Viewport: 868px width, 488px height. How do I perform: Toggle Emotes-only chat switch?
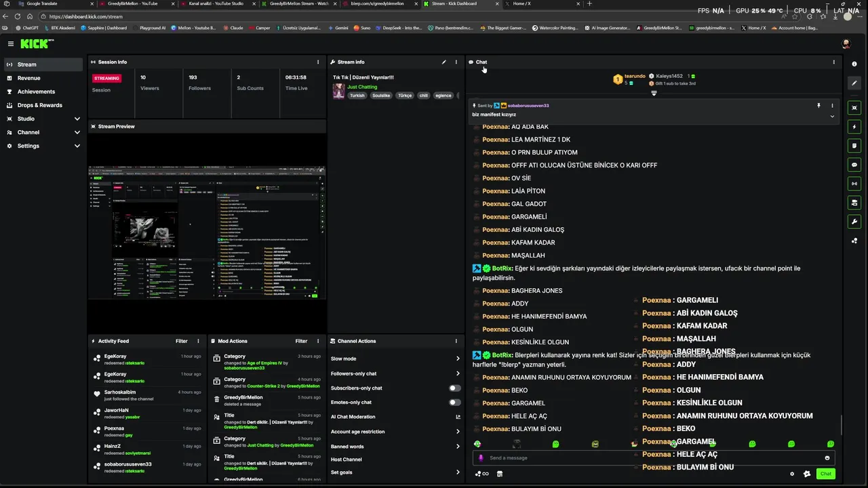[454, 403]
